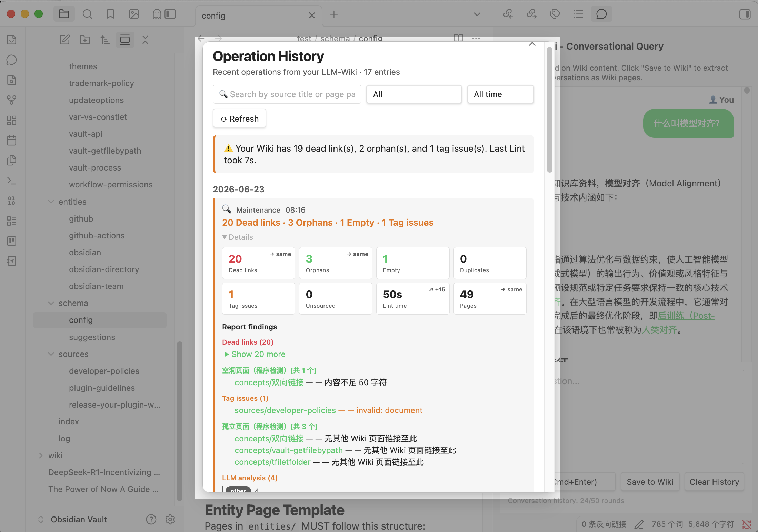Image resolution: width=758 pixels, height=532 pixels.
Task: Change sort order icon in explorer toolbar
Action: 105,40
